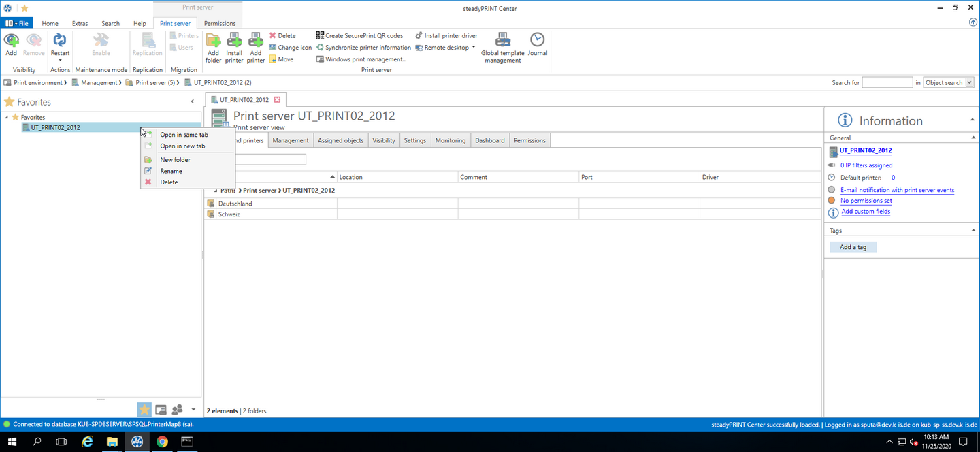Open the File menu
980x452 pixels.
(x=17, y=23)
